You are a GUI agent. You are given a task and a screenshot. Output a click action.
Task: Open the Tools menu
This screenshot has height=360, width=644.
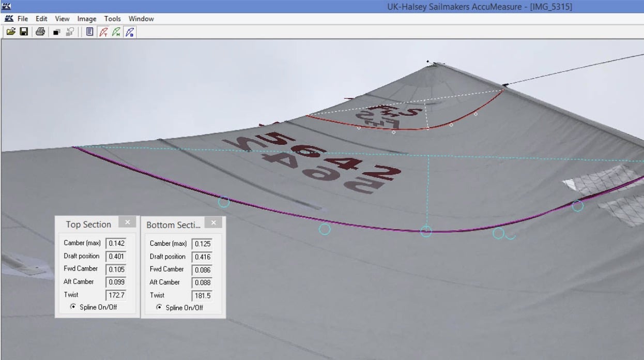click(x=112, y=19)
